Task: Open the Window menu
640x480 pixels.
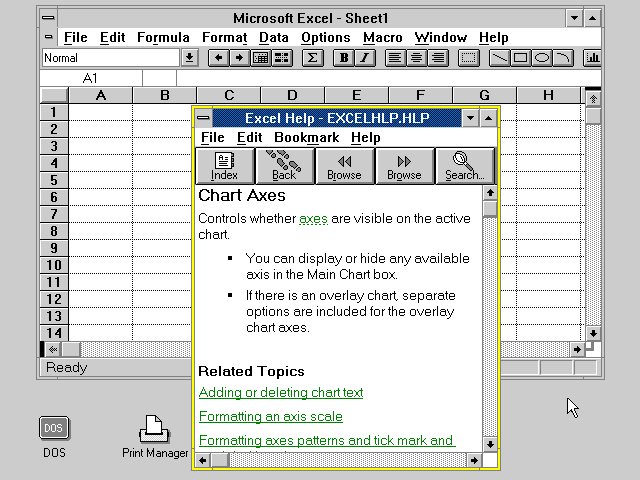Action: click(x=441, y=38)
